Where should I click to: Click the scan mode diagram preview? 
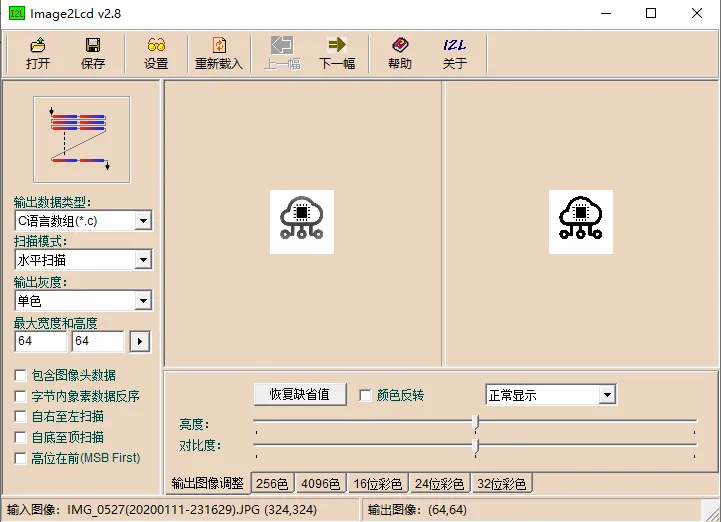82,140
